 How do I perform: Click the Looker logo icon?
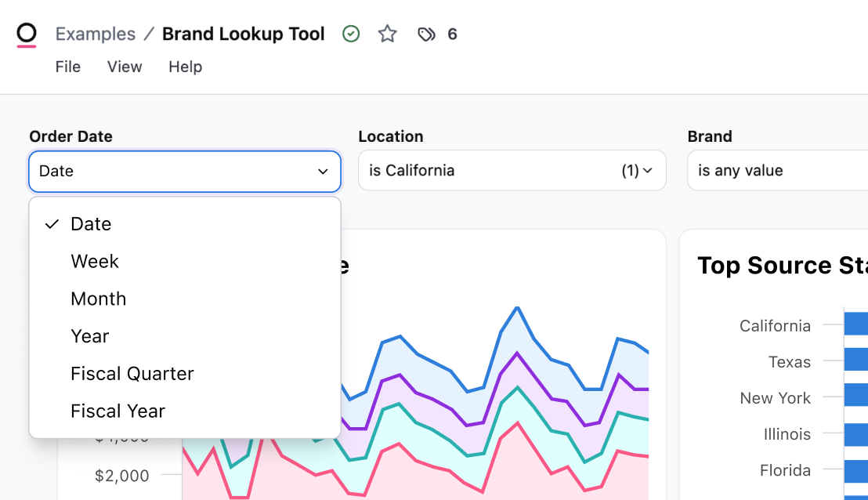pyautogui.click(x=26, y=34)
